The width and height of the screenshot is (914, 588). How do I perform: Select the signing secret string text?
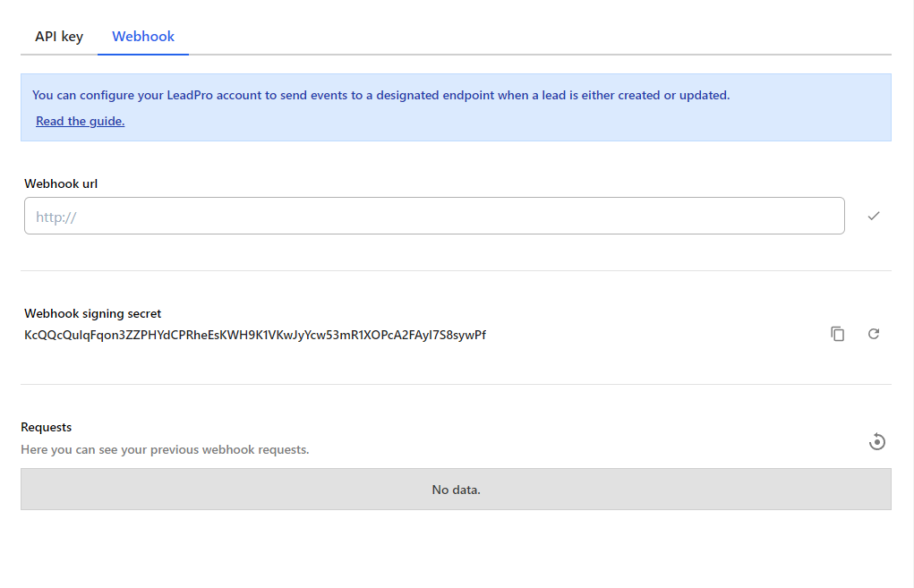pos(255,335)
